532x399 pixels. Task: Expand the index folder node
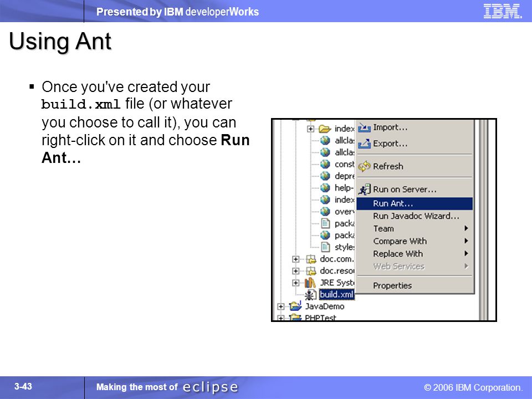[310, 129]
